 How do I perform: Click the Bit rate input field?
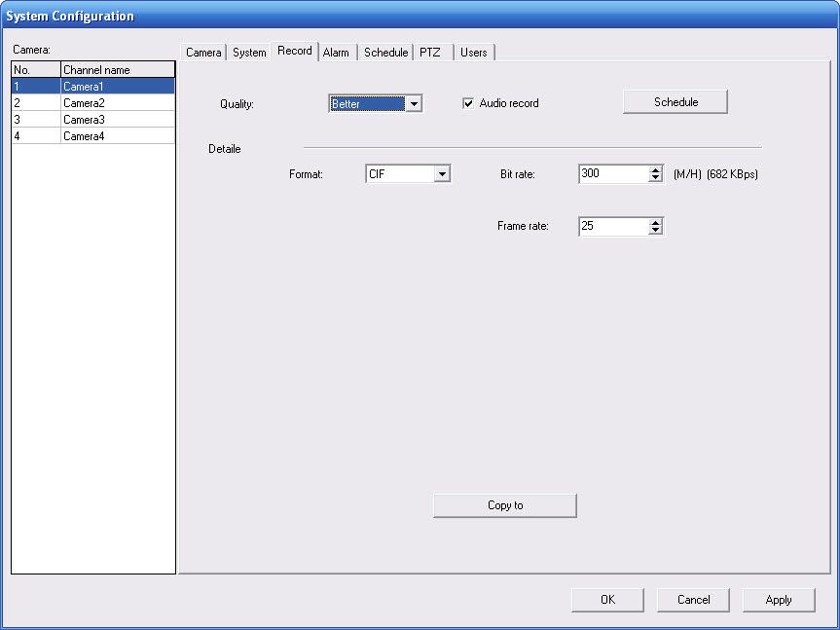coord(612,174)
